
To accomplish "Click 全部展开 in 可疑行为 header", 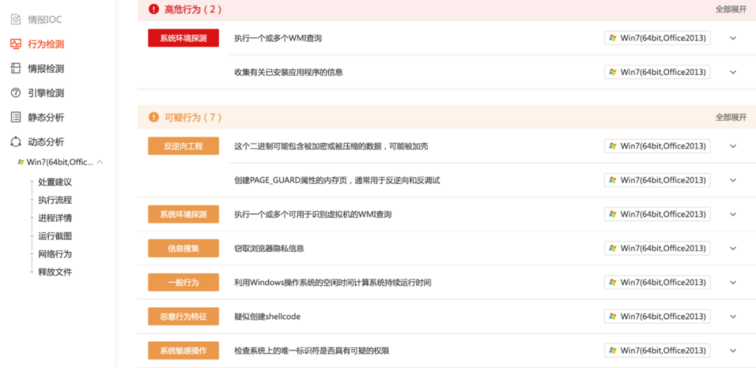I will click(x=731, y=117).
